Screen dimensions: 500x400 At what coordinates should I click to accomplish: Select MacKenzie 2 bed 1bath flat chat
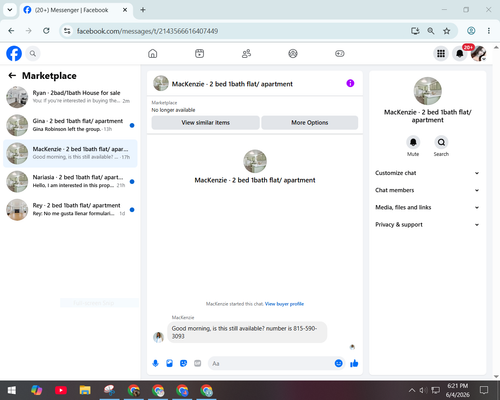(70, 153)
